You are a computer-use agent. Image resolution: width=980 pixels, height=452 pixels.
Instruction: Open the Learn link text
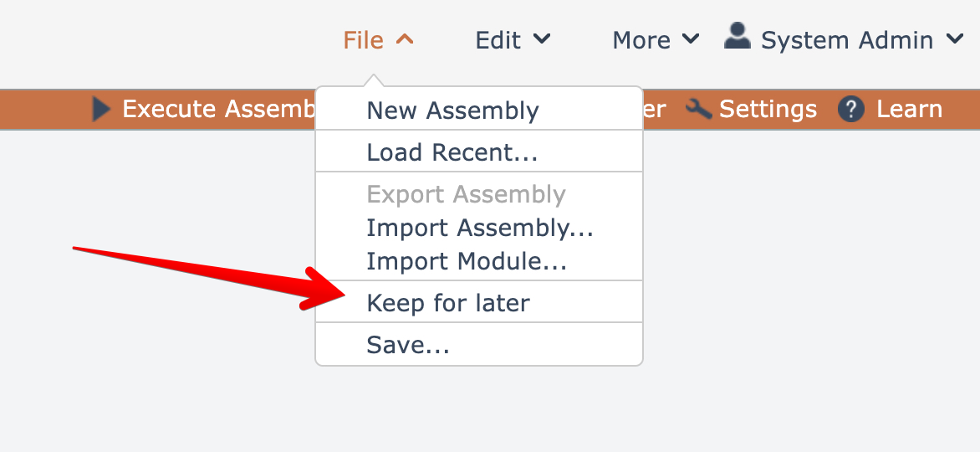click(909, 110)
